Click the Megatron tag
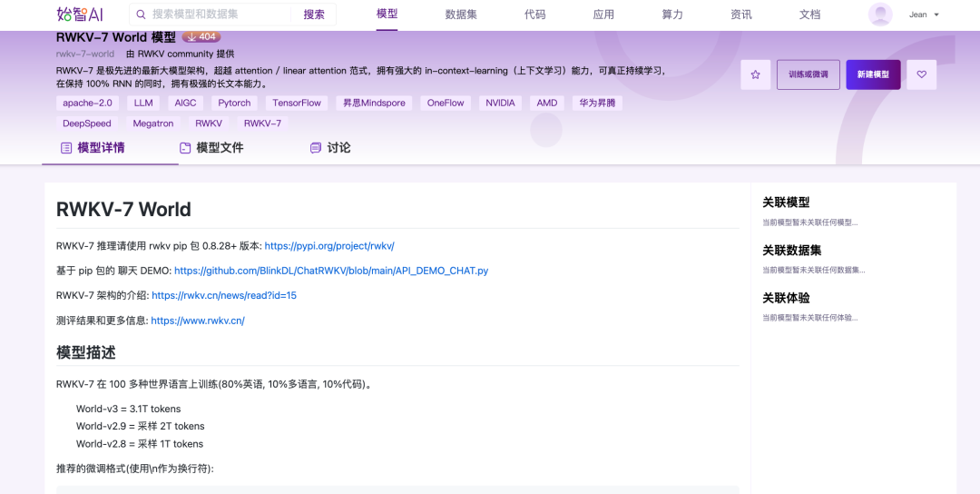 pos(153,123)
